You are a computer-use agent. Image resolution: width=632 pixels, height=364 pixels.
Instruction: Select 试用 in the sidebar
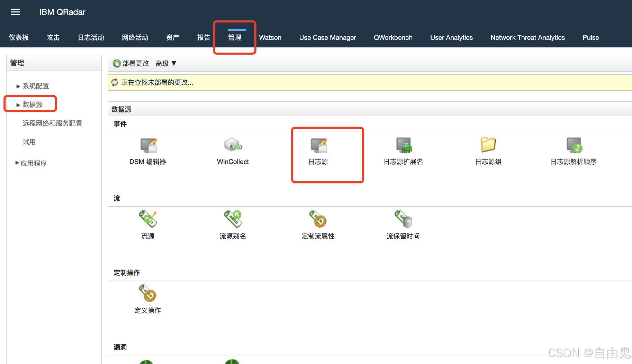coord(29,142)
